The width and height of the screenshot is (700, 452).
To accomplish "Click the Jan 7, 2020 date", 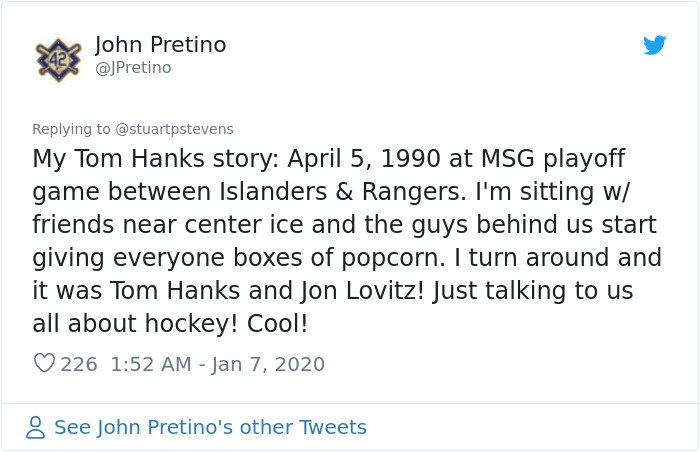I will 268,364.
